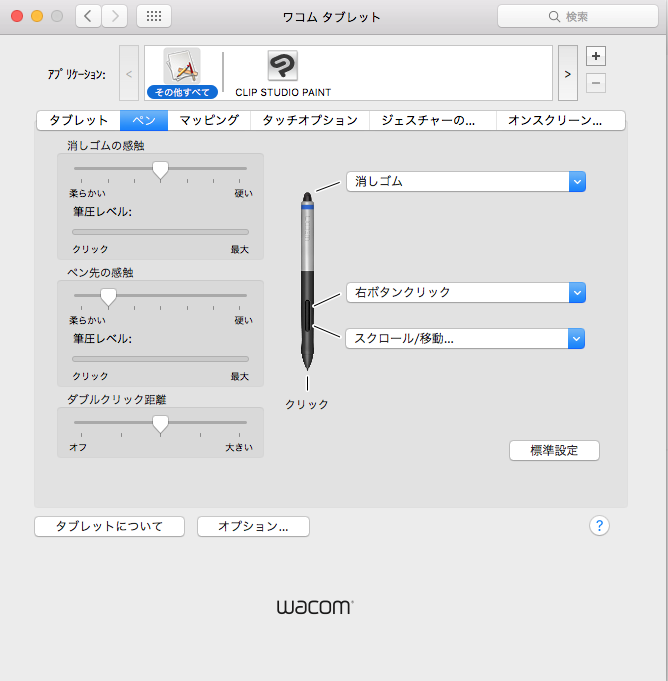Switch to the タブレット tab
Screen dimensions: 668x681
[x=79, y=120]
